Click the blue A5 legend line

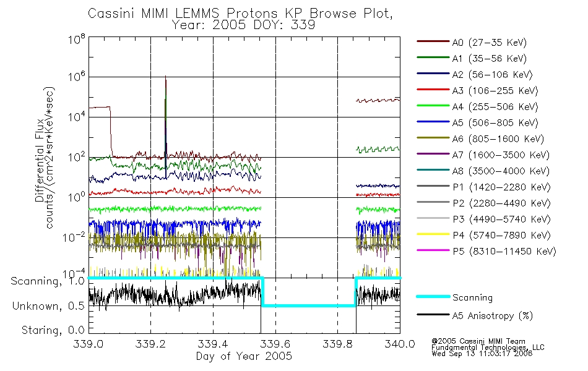(433, 122)
